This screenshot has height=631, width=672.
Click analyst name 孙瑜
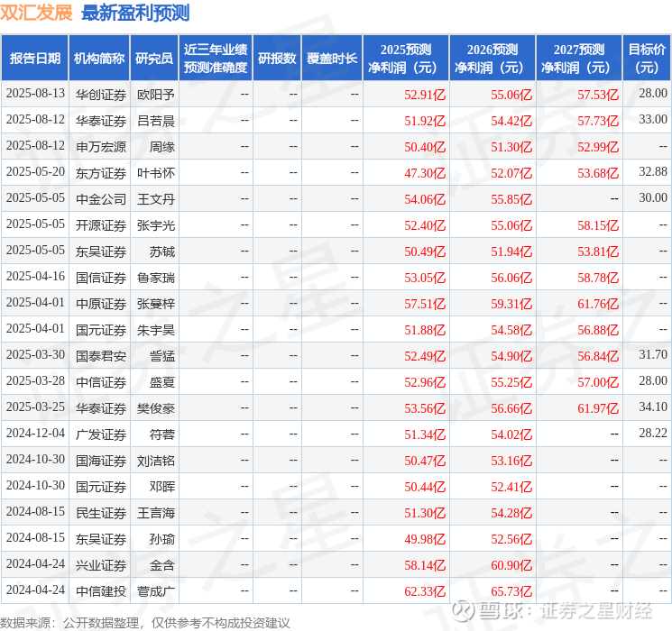pos(162,539)
